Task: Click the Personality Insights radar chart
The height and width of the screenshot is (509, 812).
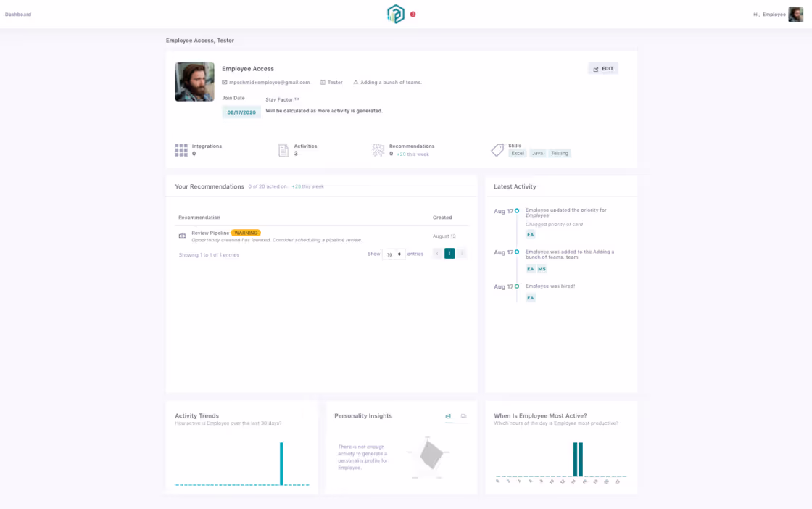Action: [x=429, y=456]
